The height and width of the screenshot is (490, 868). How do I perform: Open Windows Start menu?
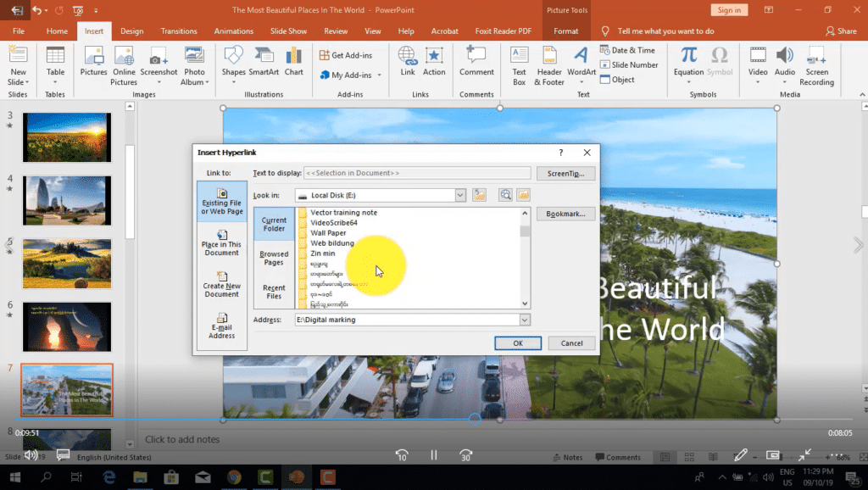pos(15,477)
